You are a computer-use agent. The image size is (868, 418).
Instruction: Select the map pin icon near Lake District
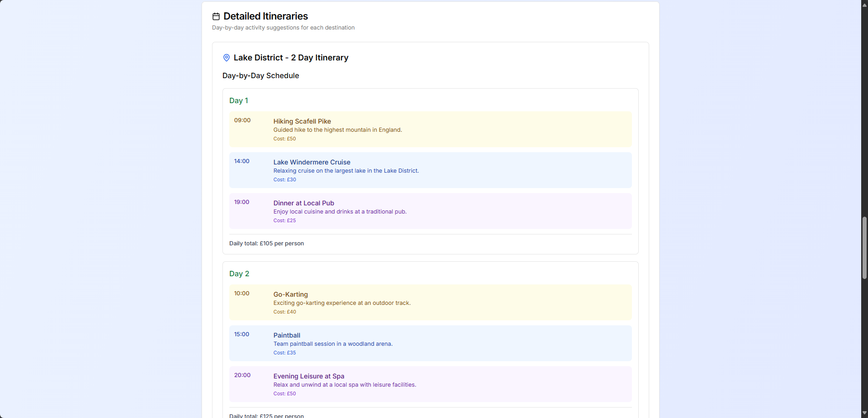[x=227, y=58]
